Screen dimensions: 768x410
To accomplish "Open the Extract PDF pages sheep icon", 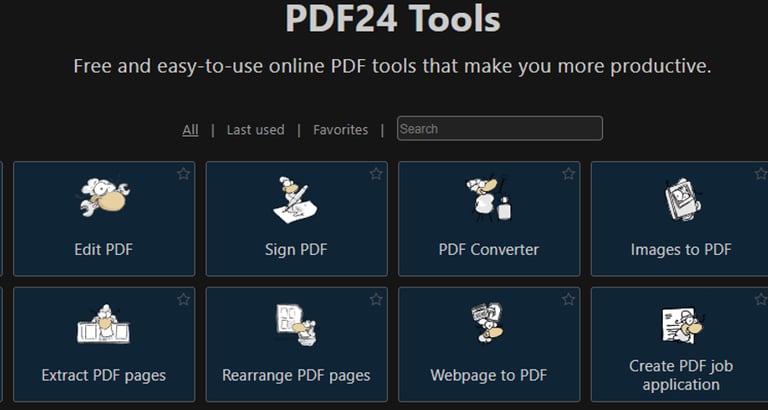I will point(104,324).
